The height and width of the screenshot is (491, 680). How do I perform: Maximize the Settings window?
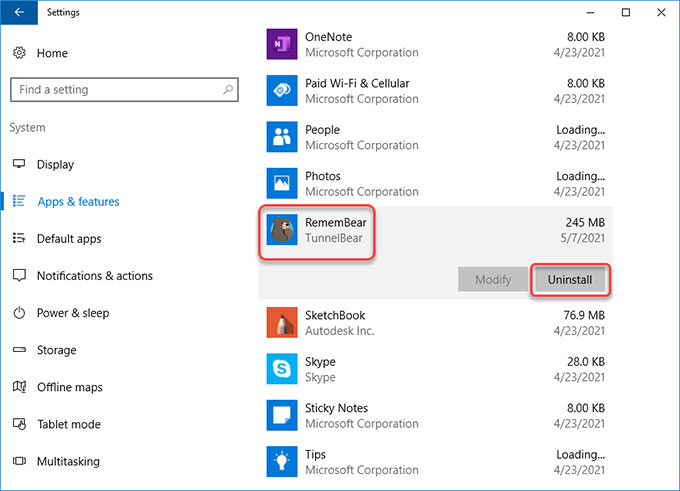(626, 12)
